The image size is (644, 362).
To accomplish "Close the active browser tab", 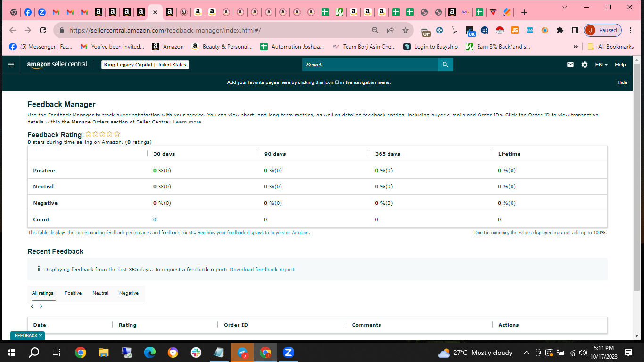I will pos(155,12).
